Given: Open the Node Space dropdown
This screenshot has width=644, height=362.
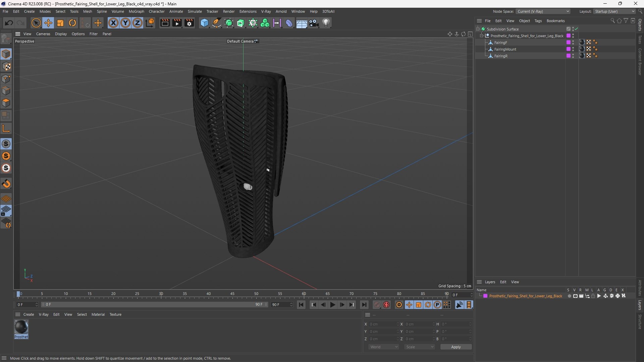Looking at the screenshot, I should click(x=543, y=11).
